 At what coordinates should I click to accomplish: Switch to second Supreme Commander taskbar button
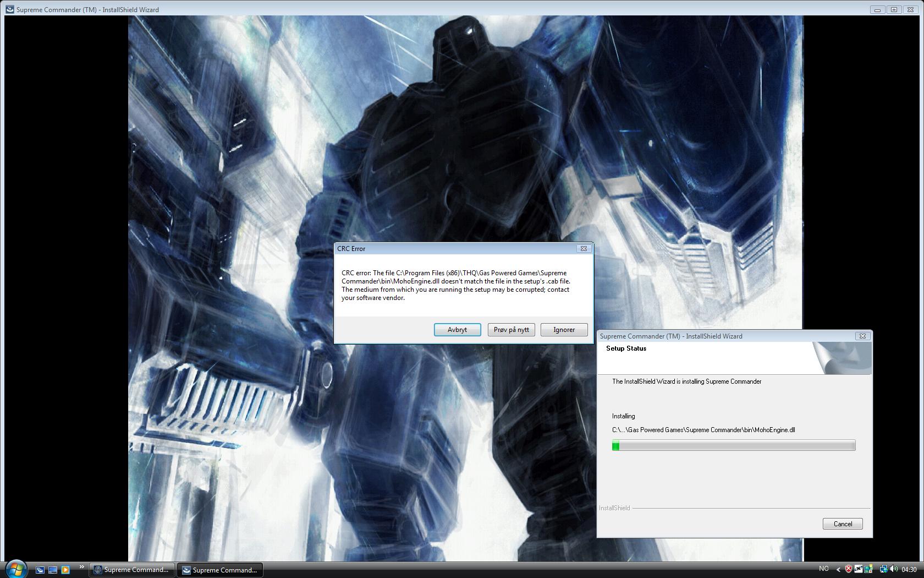[220, 570]
